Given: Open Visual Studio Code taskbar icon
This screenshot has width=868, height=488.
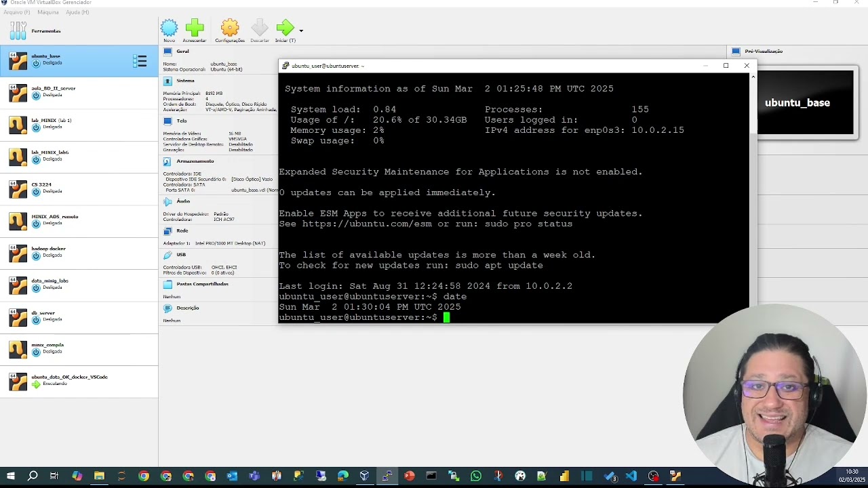Looking at the screenshot, I should [631, 476].
